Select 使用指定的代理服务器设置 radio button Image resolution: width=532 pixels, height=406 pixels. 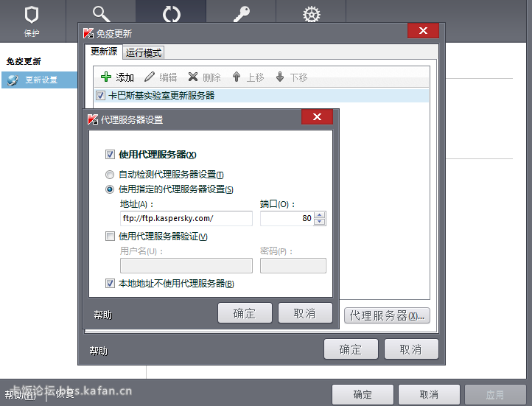coord(110,189)
